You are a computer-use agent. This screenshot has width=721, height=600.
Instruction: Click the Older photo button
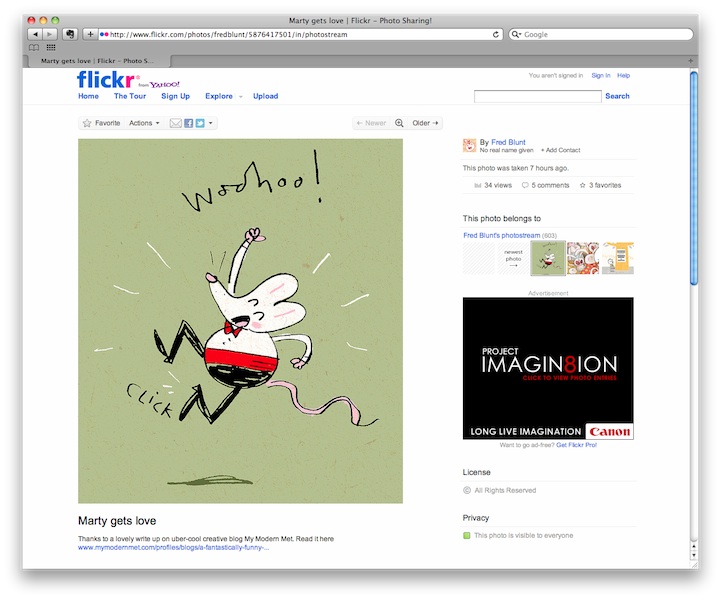[x=425, y=123]
